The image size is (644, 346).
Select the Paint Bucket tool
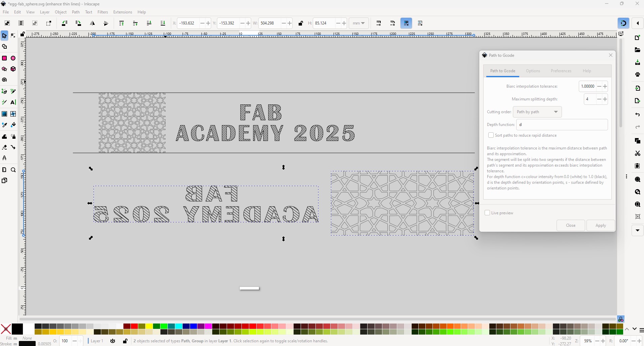click(13, 125)
